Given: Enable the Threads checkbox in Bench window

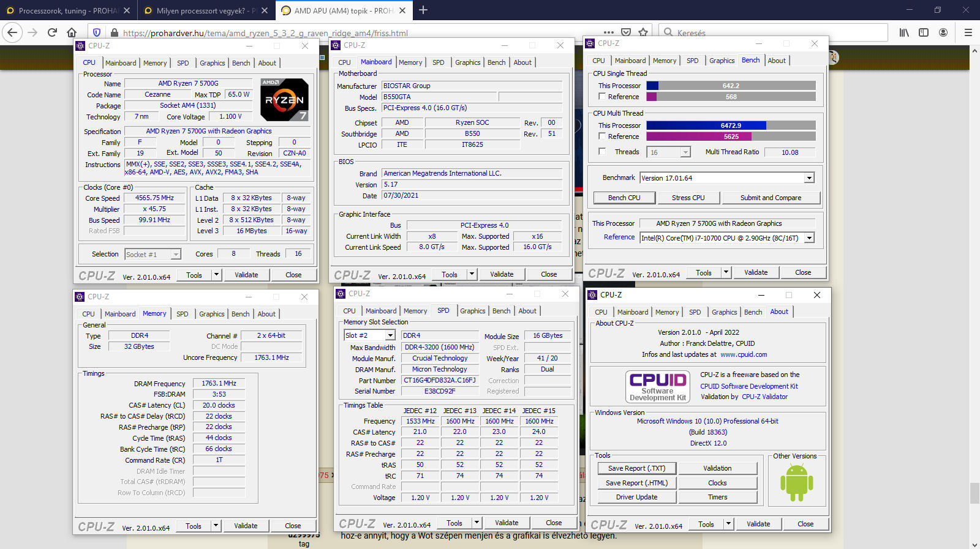Looking at the screenshot, I should click(x=602, y=152).
